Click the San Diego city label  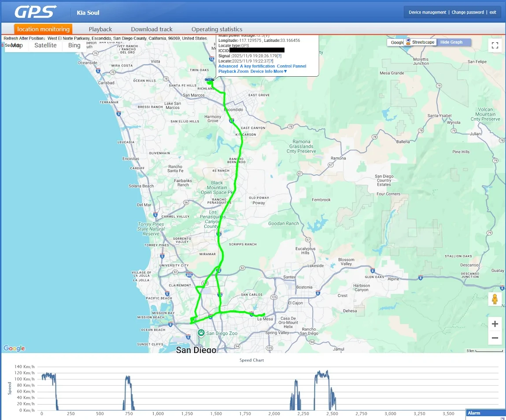196,349
